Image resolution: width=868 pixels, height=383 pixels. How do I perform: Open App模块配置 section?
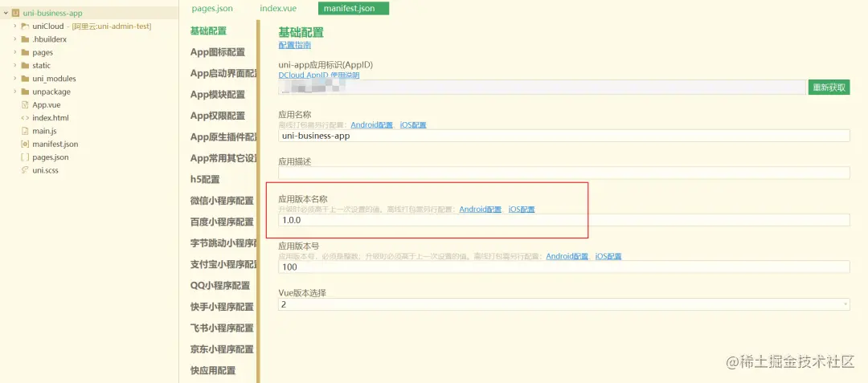(218, 95)
